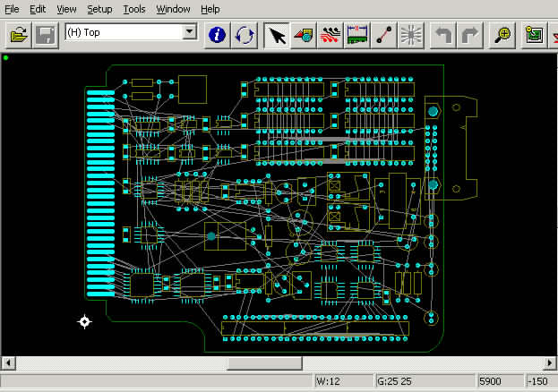Viewport: 558px width, 392px height.
Task: Click the green Board view icon
Action: point(536,35)
